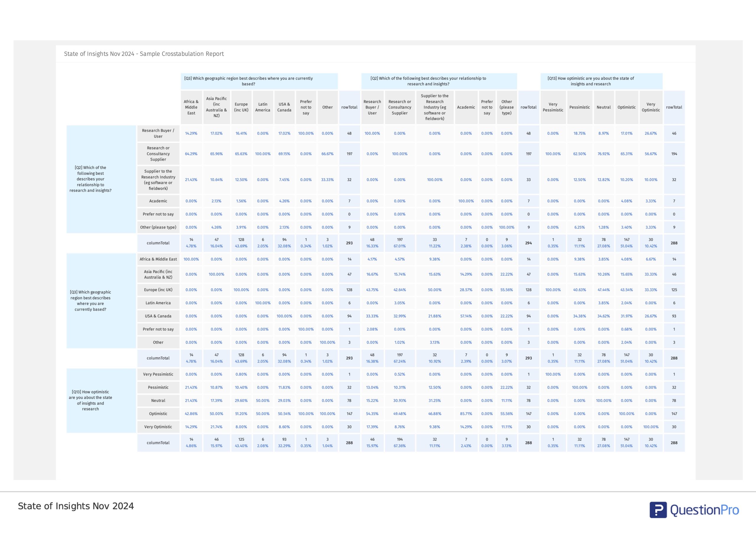
Task: Click the 'Very Optimistic' column header
Action: (651, 107)
